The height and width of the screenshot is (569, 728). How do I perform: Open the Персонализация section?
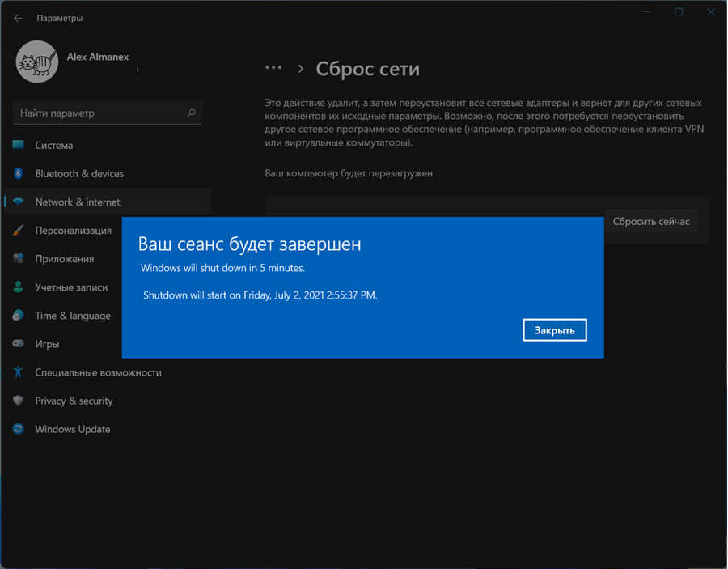pyautogui.click(x=73, y=231)
